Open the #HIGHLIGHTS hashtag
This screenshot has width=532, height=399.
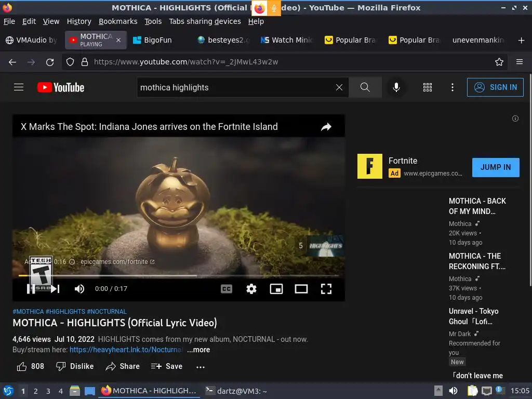point(65,312)
